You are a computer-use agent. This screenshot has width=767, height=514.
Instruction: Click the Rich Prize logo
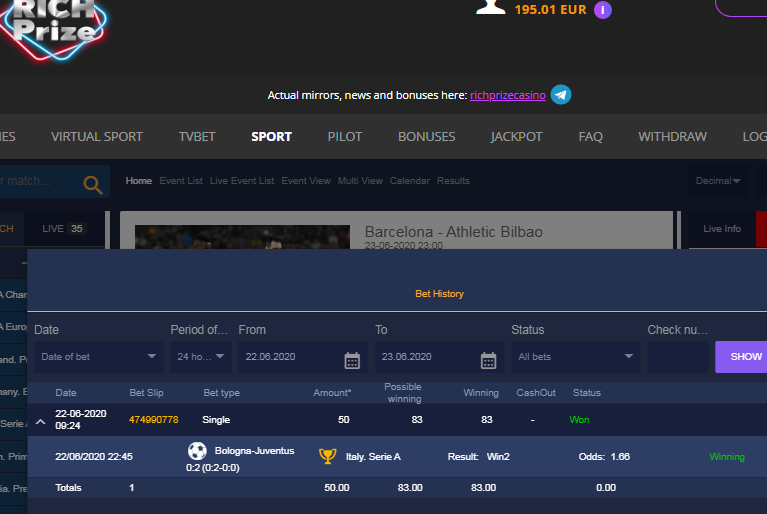point(53,29)
